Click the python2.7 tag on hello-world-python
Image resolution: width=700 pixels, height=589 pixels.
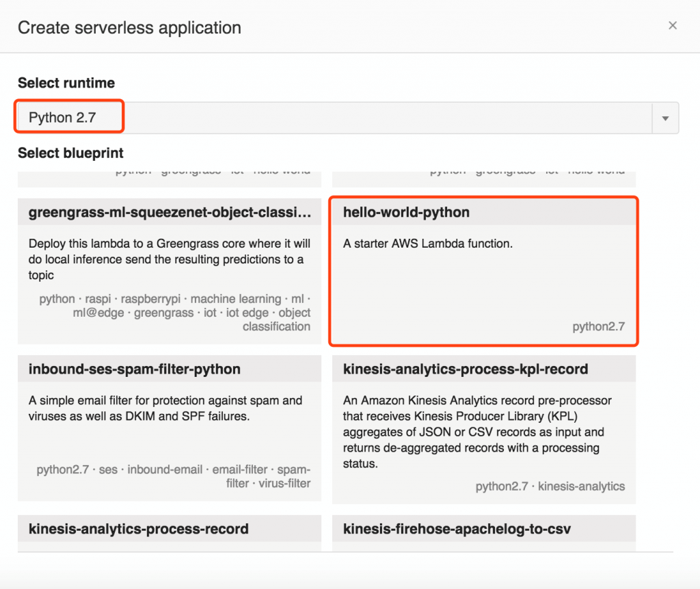click(x=598, y=327)
